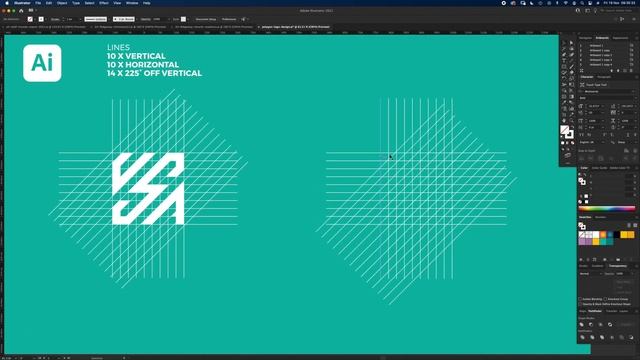
Task: Click the Touch Type Tool button
Action: tap(593, 84)
